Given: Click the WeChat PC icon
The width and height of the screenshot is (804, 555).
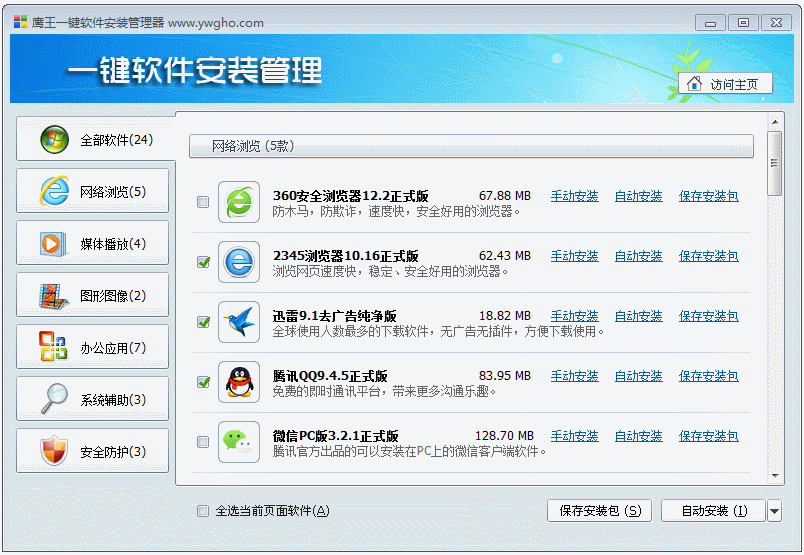Looking at the screenshot, I should [x=239, y=442].
